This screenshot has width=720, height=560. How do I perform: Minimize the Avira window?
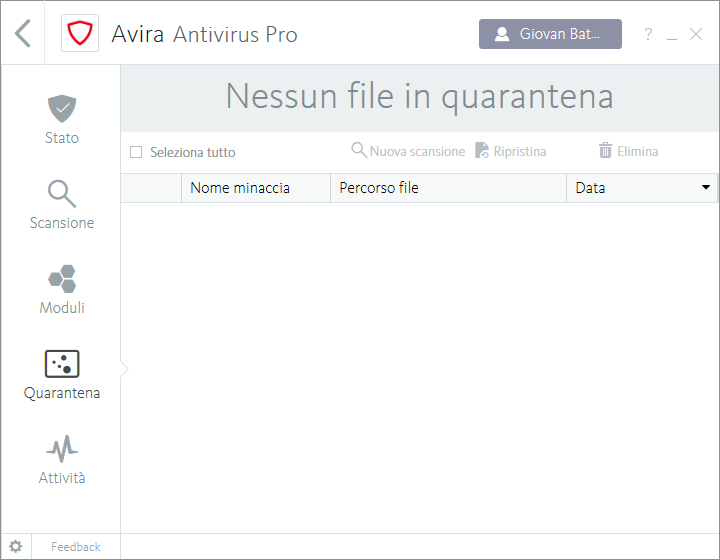coord(672,35)
